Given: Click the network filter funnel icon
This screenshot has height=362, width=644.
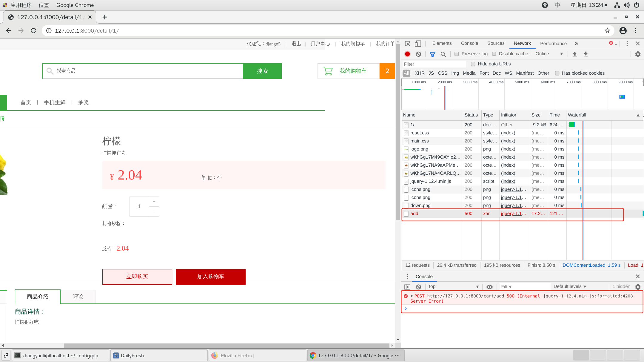Looking at the screenshot, I should point(432,54).
